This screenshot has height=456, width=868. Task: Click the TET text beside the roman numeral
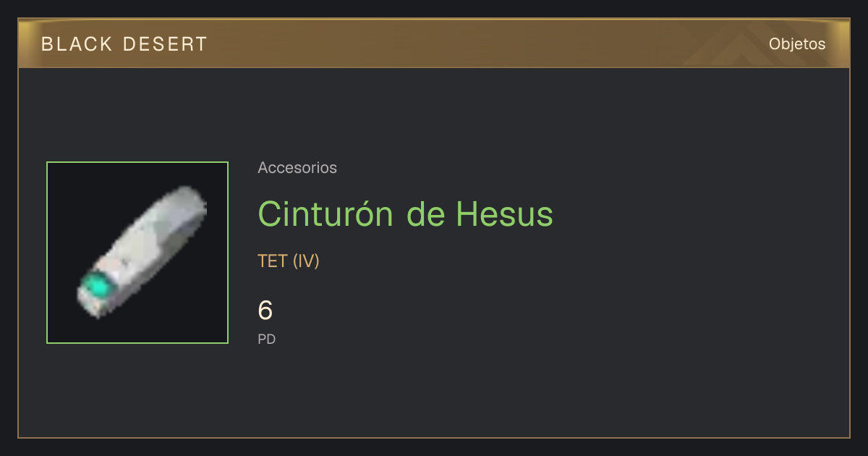[x=273, y=261]
